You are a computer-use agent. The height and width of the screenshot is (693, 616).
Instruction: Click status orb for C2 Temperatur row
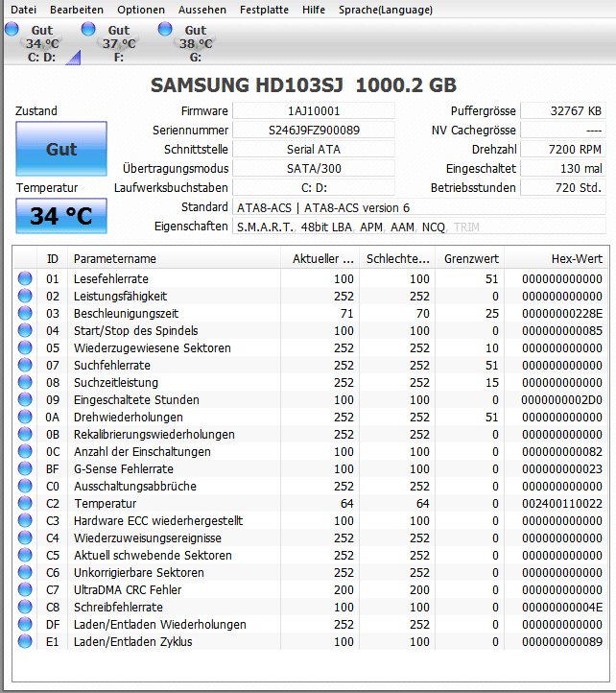(25, 503)
